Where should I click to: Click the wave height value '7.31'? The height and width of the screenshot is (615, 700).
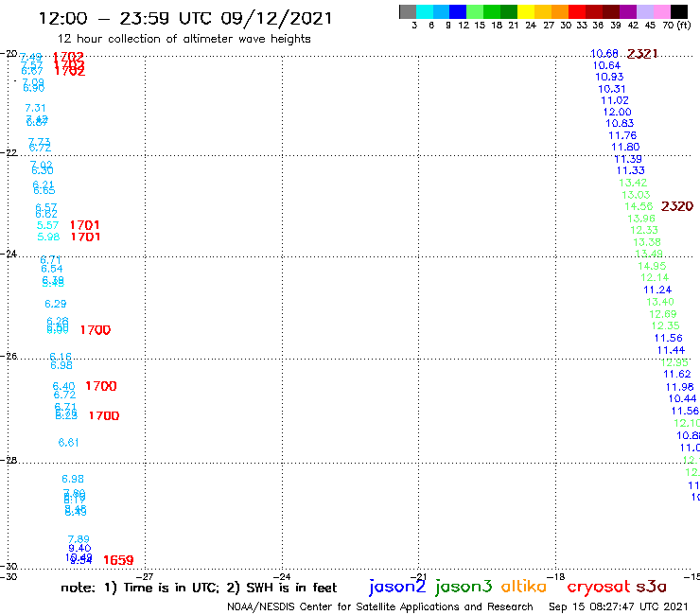tap(35, 108)
